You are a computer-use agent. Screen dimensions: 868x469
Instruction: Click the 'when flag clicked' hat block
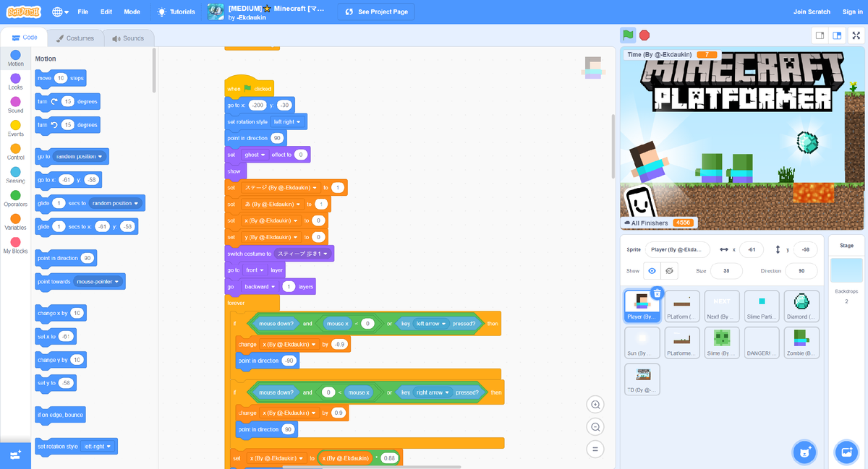249,87
